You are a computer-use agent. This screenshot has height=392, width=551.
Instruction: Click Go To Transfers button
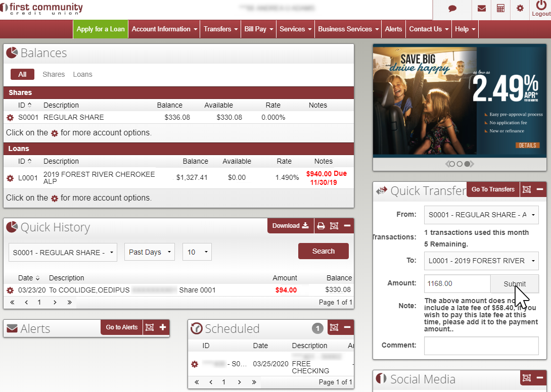[x=493, y=189]
